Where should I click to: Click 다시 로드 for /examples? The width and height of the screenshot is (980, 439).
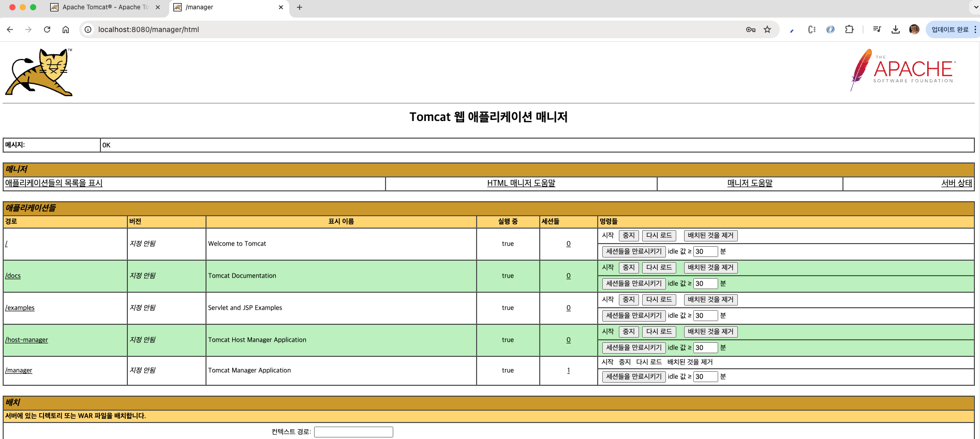(x=659, y=300)
